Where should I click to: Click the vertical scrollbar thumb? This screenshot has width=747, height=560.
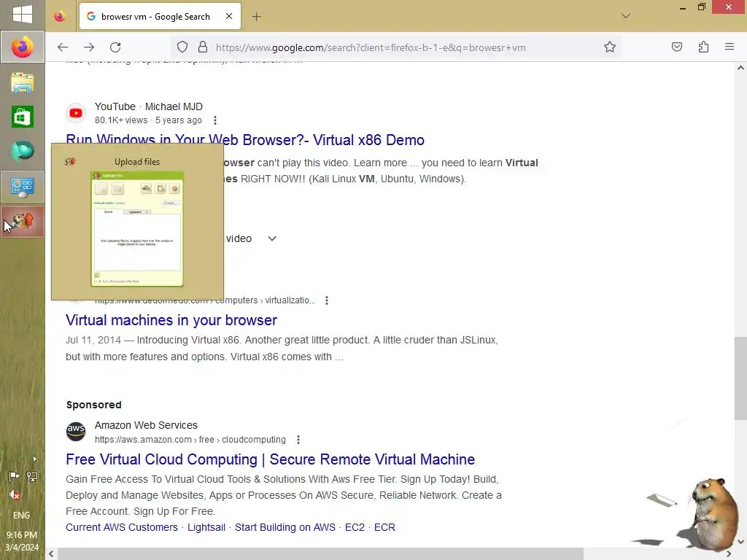(740, 378)
